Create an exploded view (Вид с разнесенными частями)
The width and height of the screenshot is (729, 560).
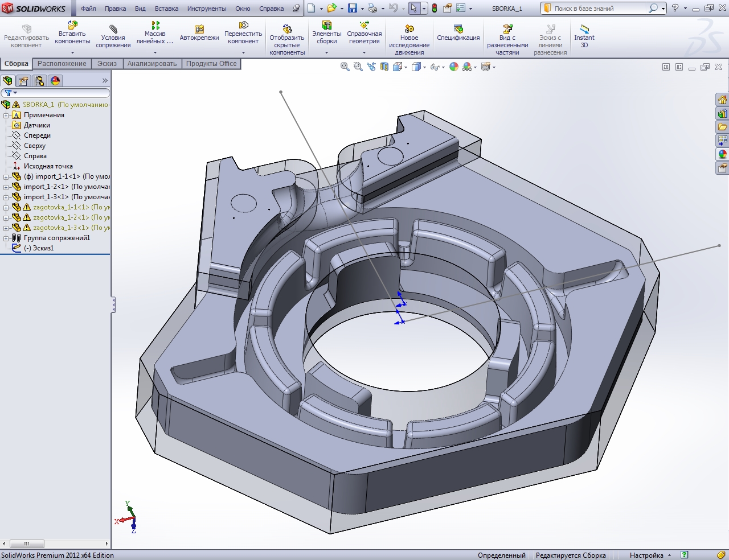[507, 30]
